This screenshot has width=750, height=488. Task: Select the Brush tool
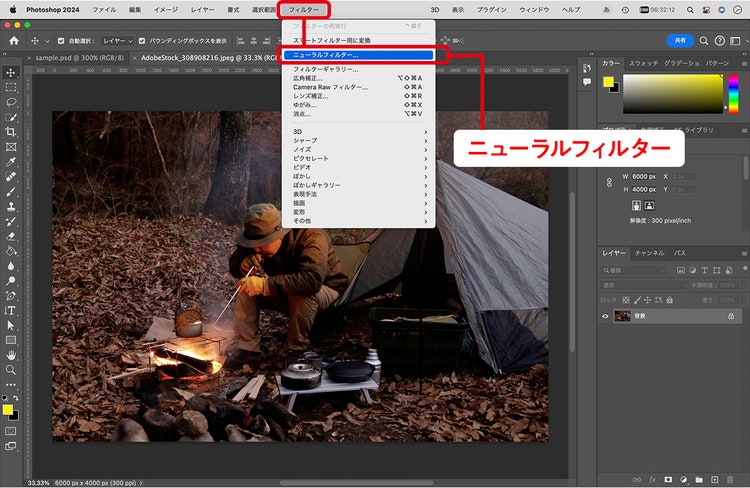pyautogui.click(x=11, y=192)
